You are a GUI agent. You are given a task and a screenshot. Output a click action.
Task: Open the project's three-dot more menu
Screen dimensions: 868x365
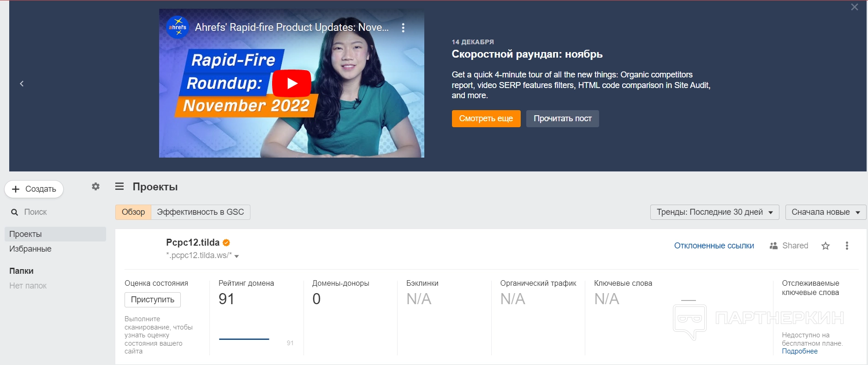click(847, 246)
